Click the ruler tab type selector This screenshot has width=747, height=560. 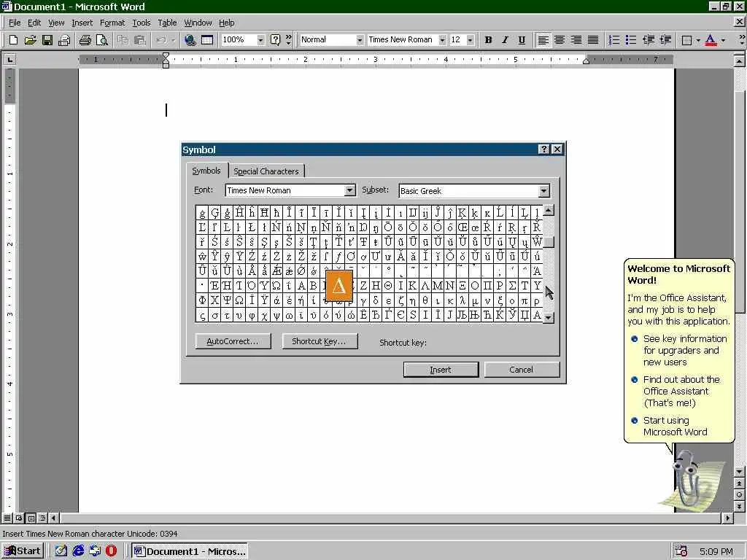coord(9,60)
